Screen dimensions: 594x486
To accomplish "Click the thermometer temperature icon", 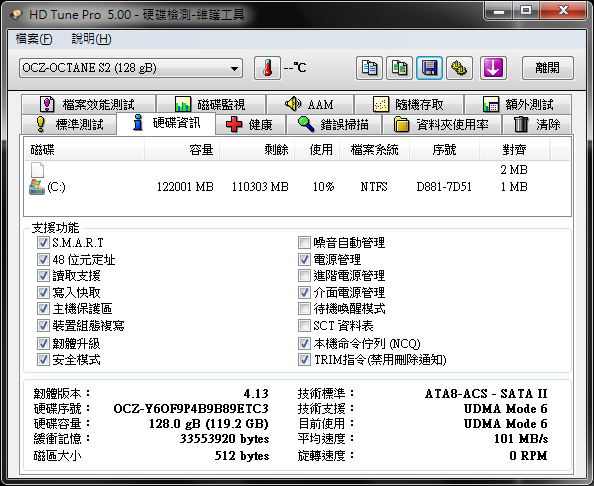I will click(x=267, y=68).
